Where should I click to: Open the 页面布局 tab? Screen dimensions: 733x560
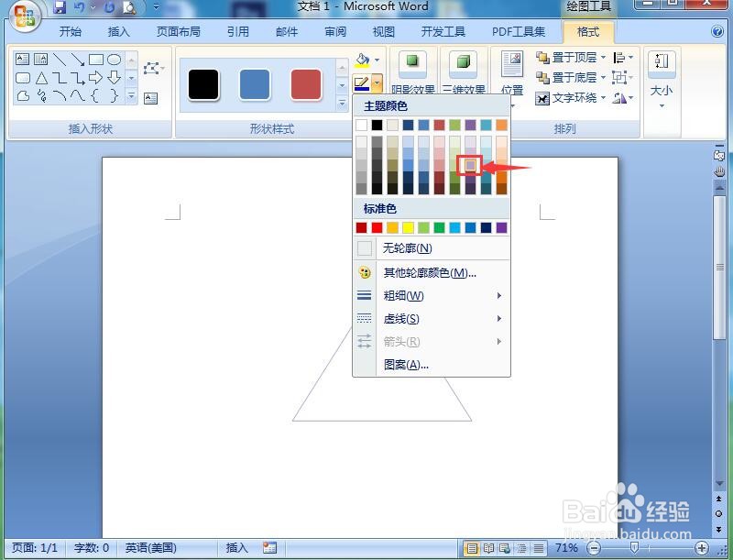point(178,32)
